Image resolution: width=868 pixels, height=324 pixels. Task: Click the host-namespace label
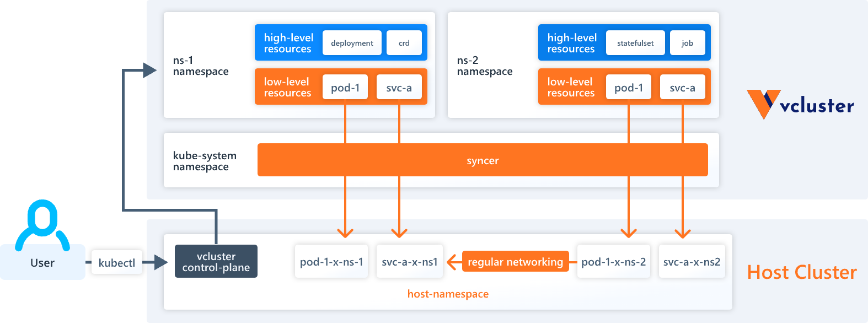[x=448, y=294]
